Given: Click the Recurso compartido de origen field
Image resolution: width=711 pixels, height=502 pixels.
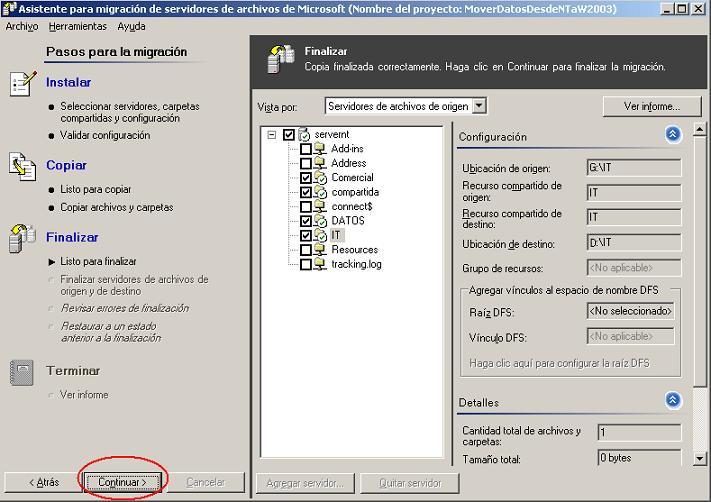Looking at the screenshot, I should (633, 193).
